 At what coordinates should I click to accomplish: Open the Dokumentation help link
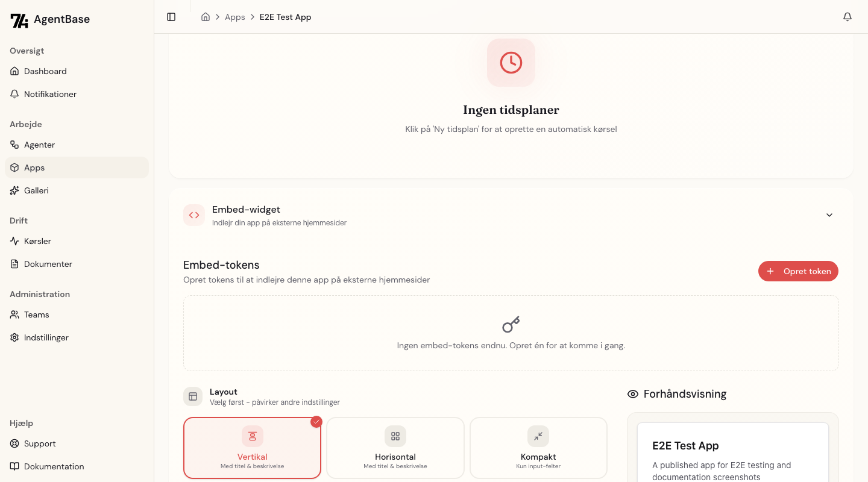click(x=54, y=466)
